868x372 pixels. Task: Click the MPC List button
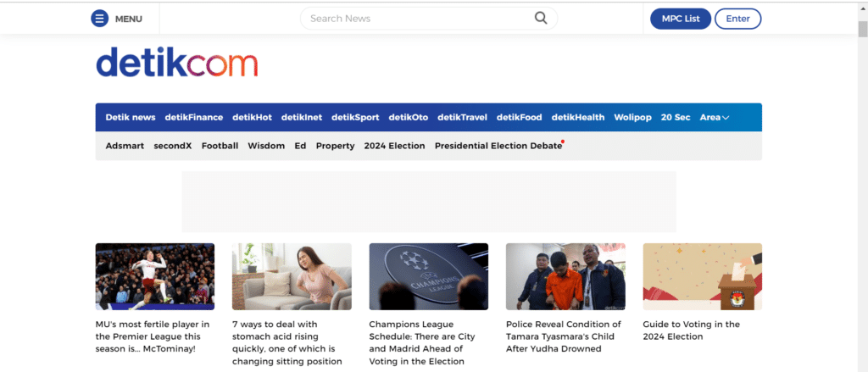[x=681, y=19]
